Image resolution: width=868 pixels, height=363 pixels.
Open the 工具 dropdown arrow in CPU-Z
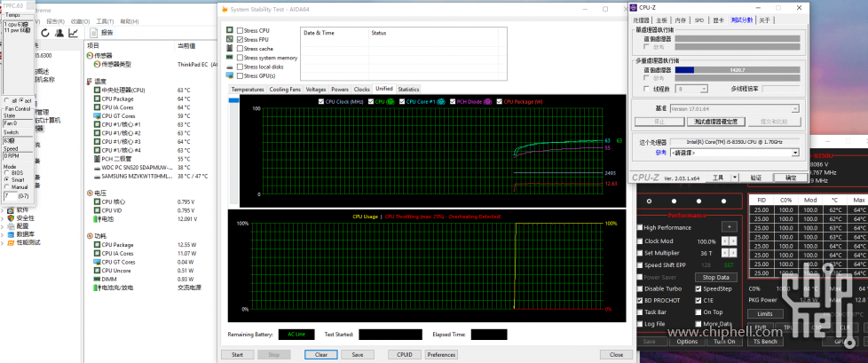coord(735,178)
